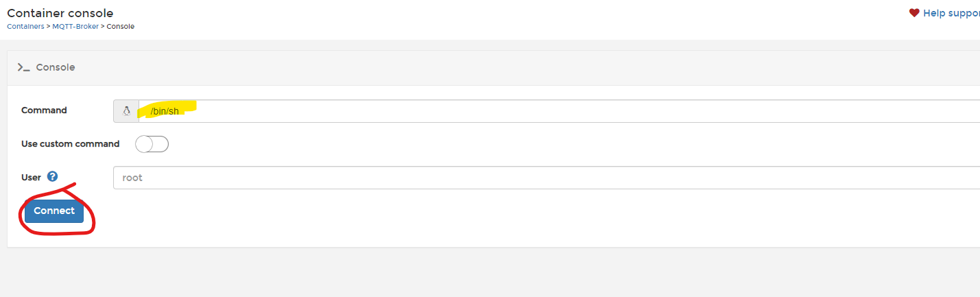Click the Connect button
Viewport: 980px width, 297px height.
[x=54, y=211]
